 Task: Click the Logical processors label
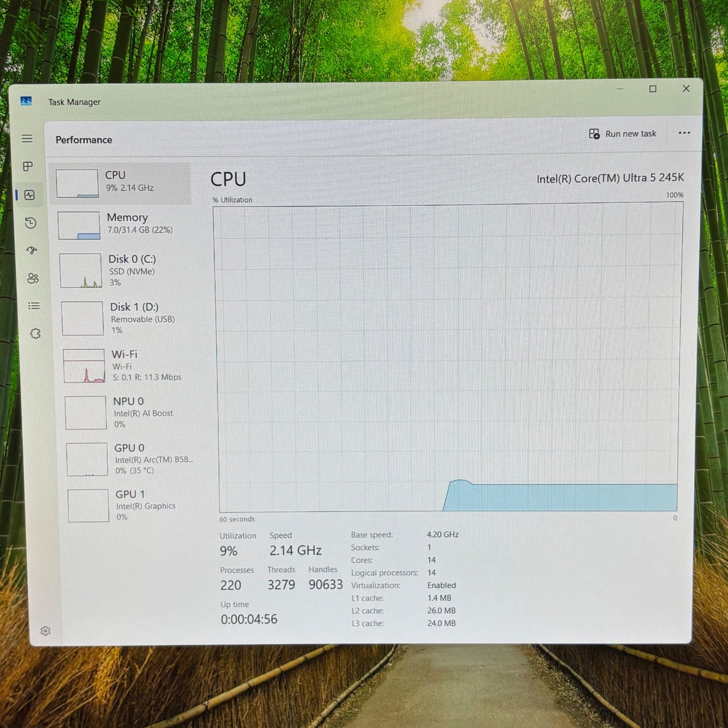click(x=384, y=573)
